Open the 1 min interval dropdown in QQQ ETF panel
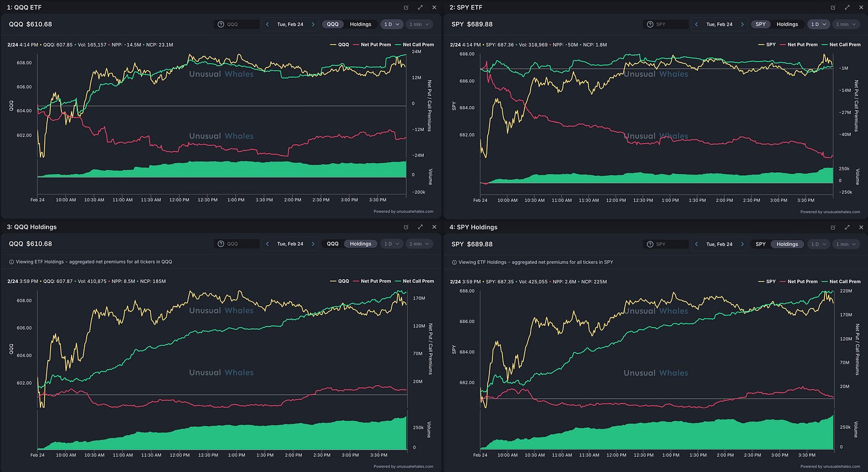The image size is (868, 472). 419,24
